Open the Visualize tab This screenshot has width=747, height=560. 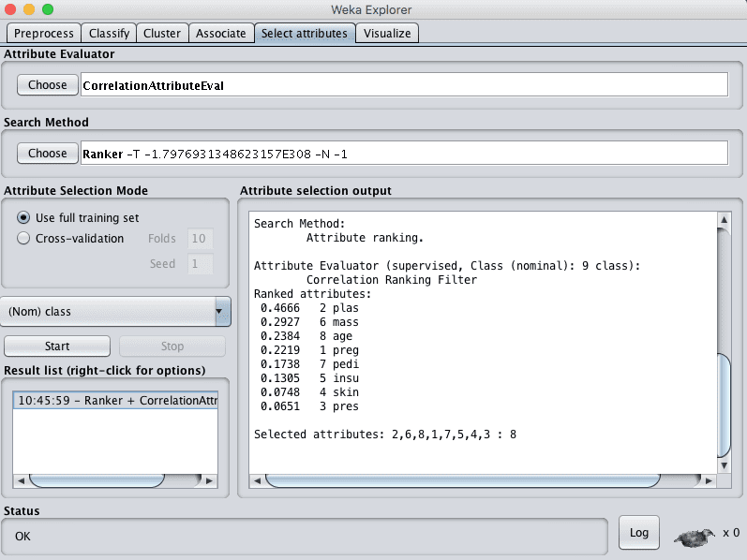click(387, 34)
